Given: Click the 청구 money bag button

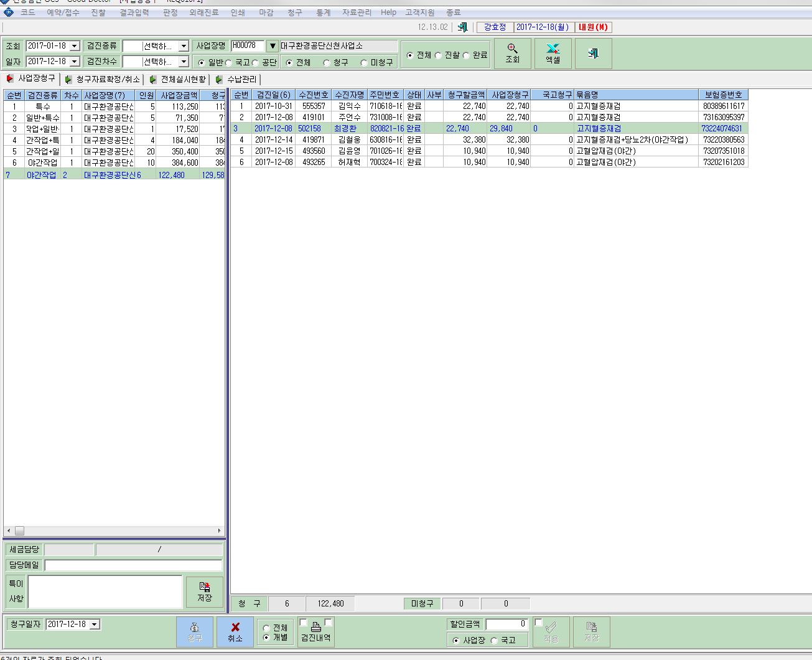Looking at the screenshot, I should (194, 632).
